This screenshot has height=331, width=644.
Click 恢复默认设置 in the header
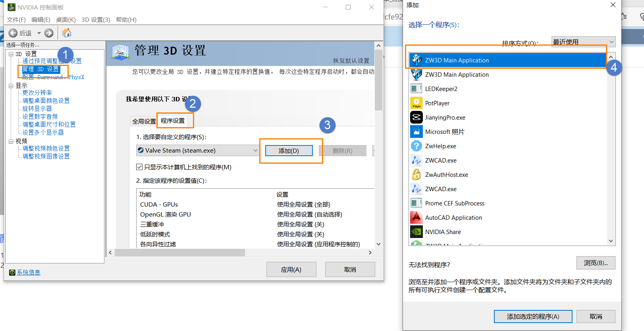point(351,60)
